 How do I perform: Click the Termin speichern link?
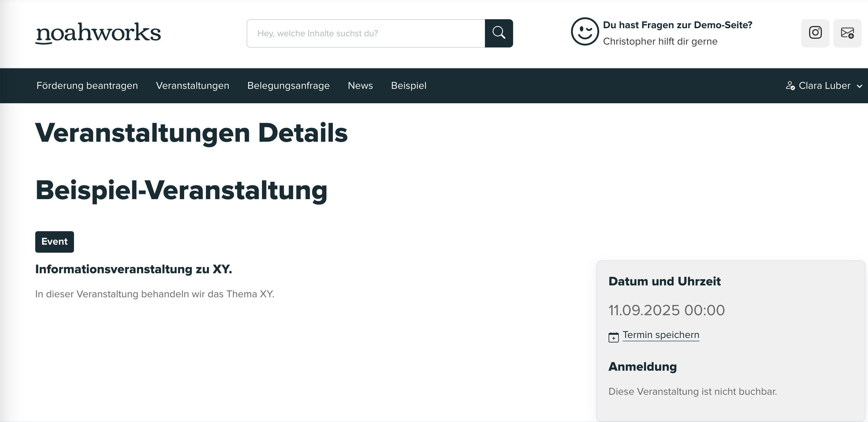(661, 335)
